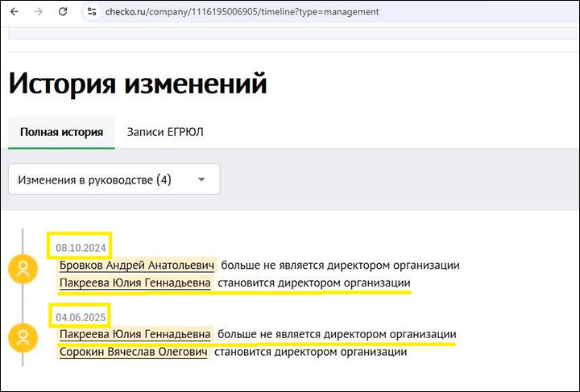This screenshot has width=580, height=392.
Task: Open Пакреева Юлия Геннадьевна link under 04.06.2025
Action: [x=135, y=334]
